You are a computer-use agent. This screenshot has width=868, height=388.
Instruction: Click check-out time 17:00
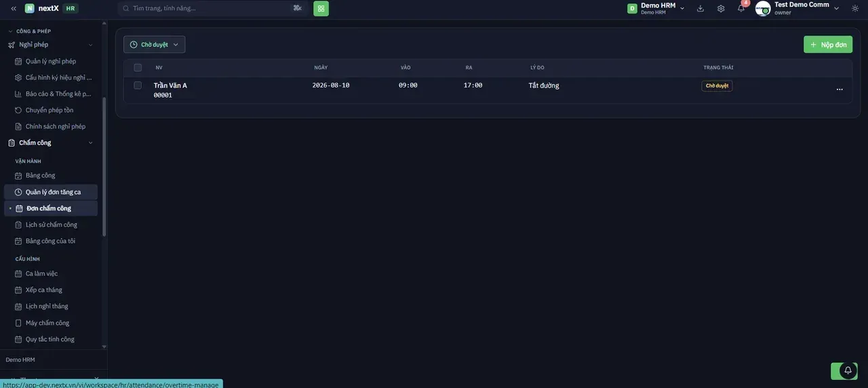pyautogui.click(x=473, y=85)
